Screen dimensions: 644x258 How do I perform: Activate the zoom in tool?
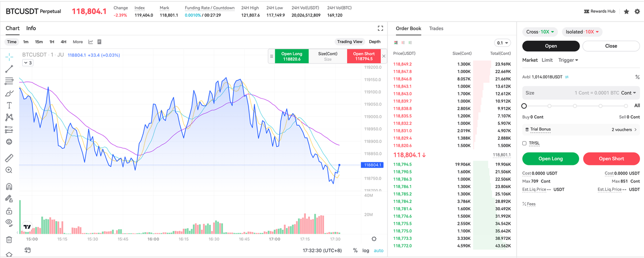point(9,170)
